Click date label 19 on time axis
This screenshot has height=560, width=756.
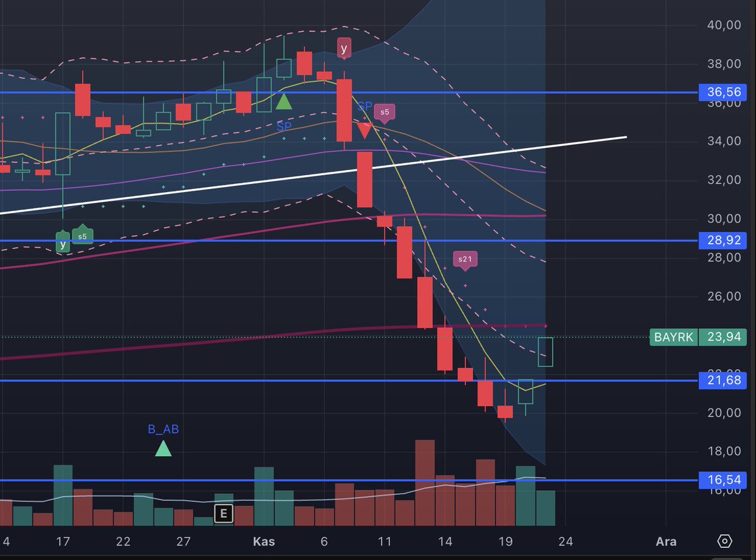point(505,541)
